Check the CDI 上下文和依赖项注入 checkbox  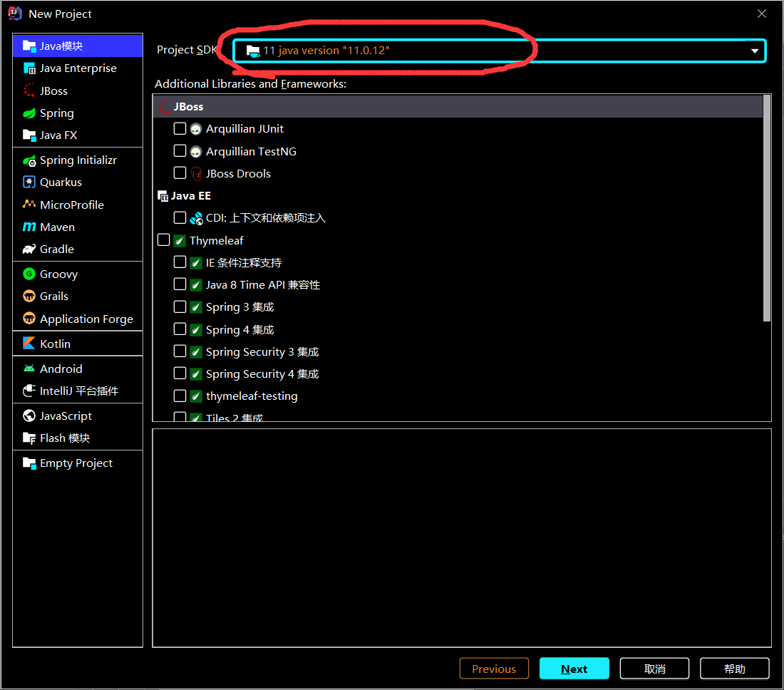click(x=180, y=217)
